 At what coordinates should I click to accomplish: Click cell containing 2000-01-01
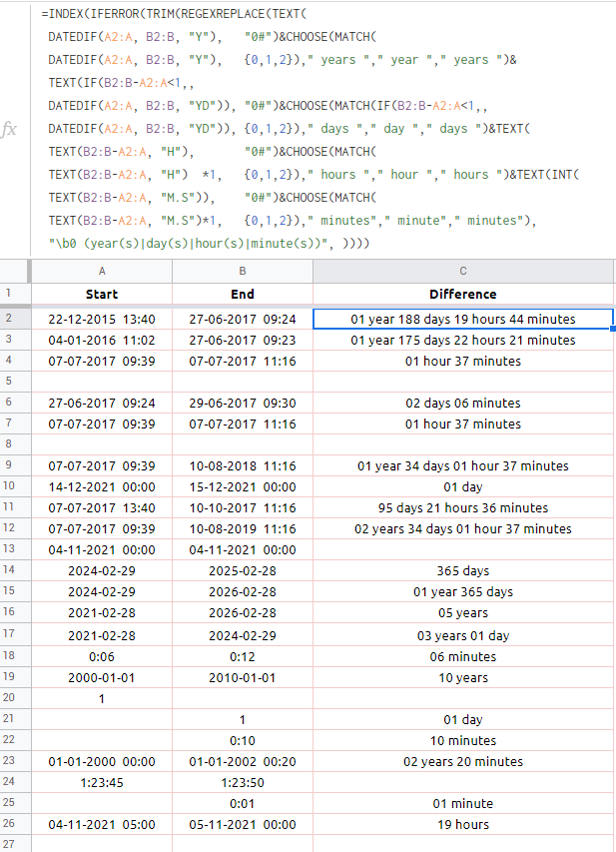(102, 677)
